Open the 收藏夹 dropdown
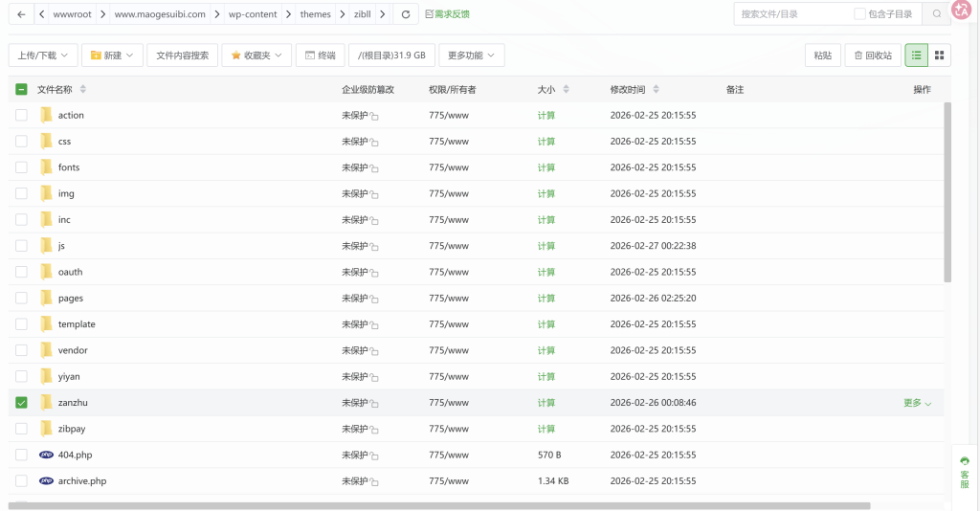The image size is (980, 511). tap(256, 55)
